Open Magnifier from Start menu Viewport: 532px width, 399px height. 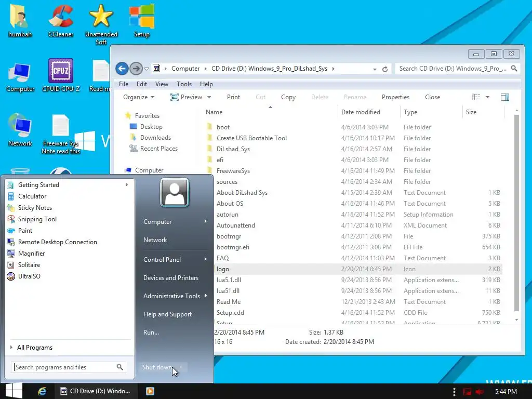coord(31,254)
